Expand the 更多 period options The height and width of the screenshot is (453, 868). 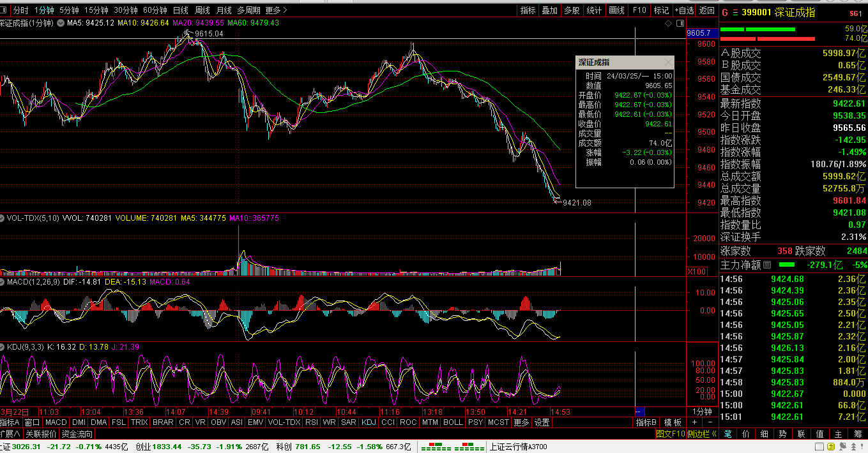coord(276,10)
